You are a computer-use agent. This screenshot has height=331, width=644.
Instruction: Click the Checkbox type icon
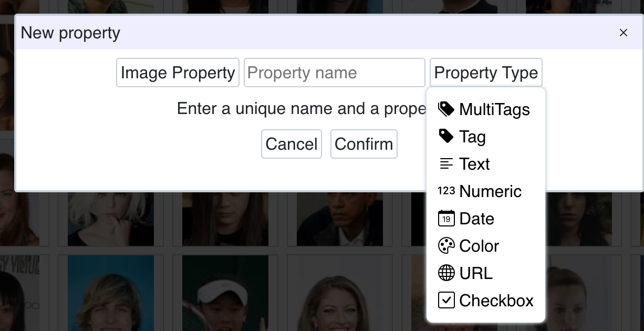[x=446, y=301]
